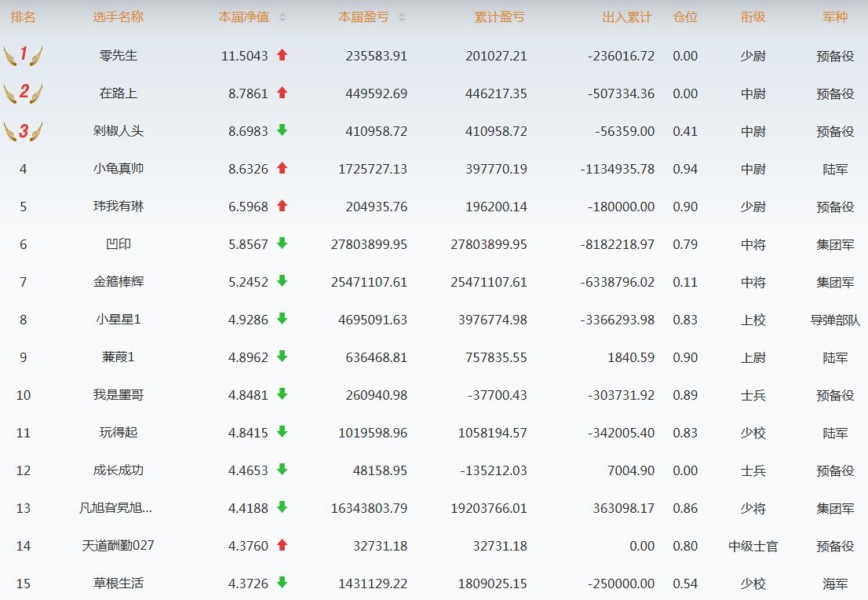The width and height of the screenshot is (868, 600).
Task: Click the rank 2 wings badge
Action: [x=23, y=93]
